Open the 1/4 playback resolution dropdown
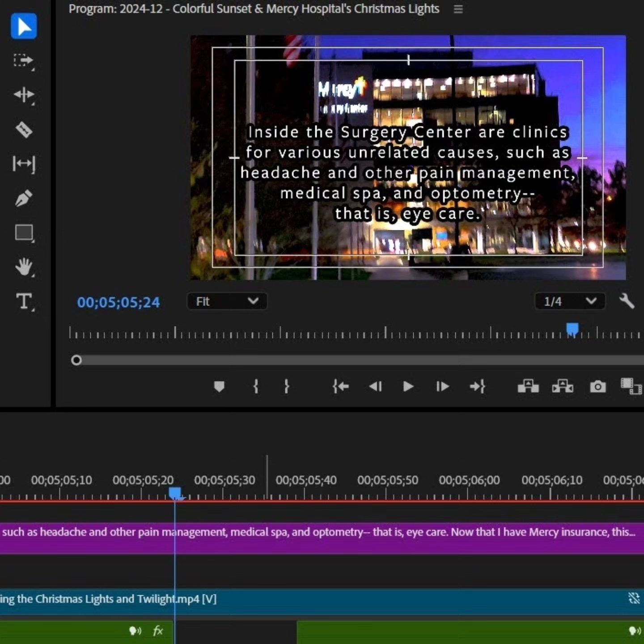The height and width of the screenshot is (644, 644). coord(570,301)
